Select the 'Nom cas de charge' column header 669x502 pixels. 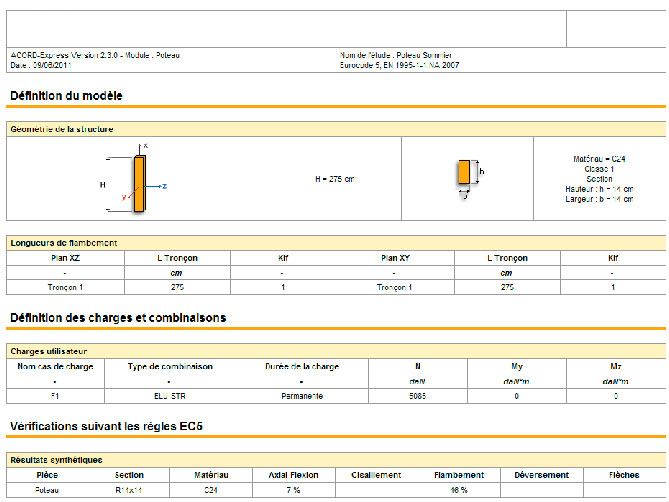pyautogui.click(x=55, y=366)
